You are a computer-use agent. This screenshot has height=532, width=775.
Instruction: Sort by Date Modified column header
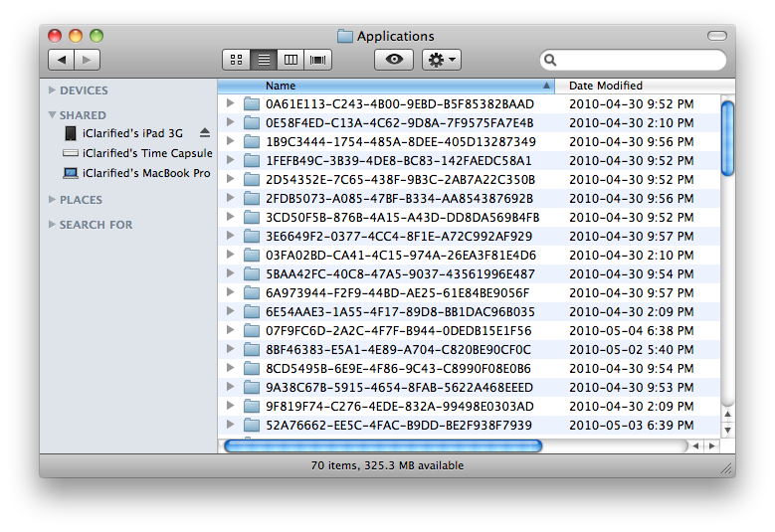[x=637, y=86]
